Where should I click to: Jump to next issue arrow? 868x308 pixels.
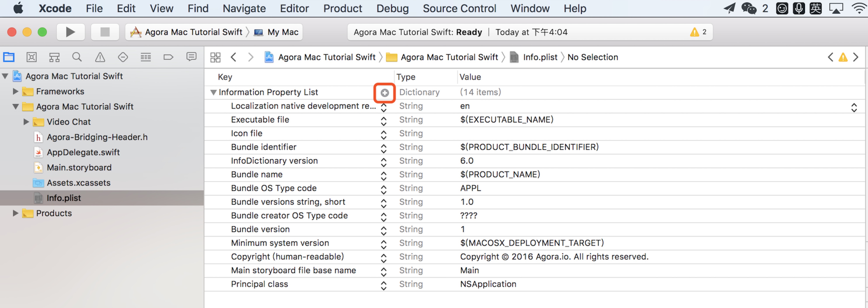click(x=856, y=57)
